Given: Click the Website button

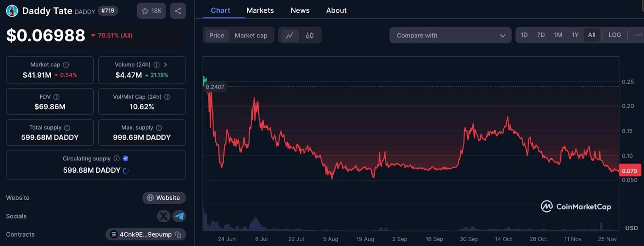Looking at the screenshot, I should coord(164,198).
